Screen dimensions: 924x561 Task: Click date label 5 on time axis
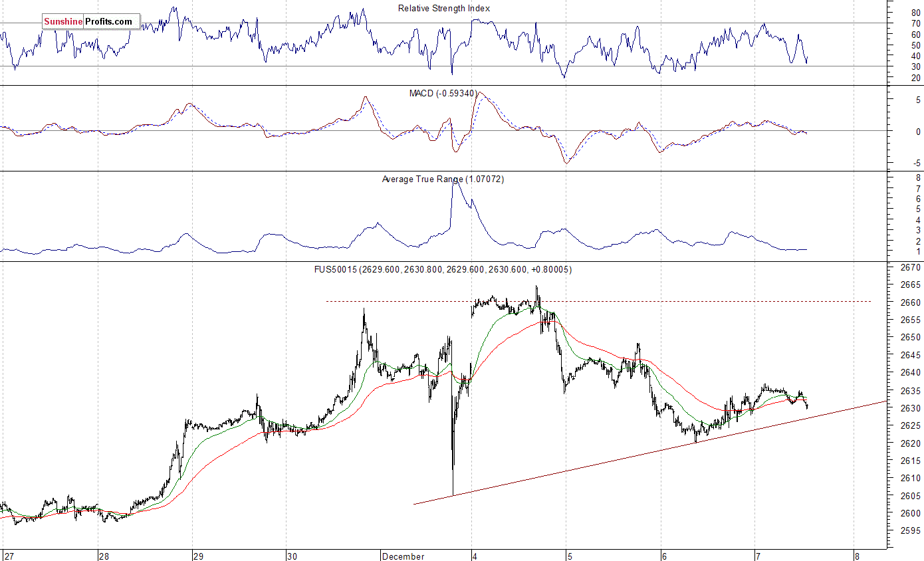[570, 556]
